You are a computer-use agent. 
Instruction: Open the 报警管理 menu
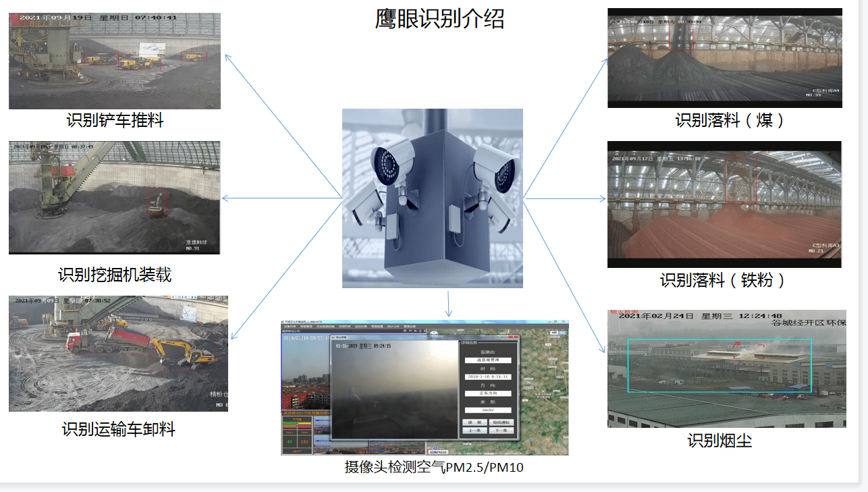tap(307, 327)
